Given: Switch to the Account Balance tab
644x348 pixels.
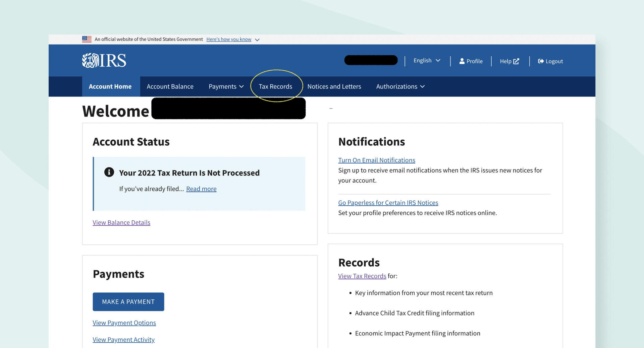Looking at the screenshot, I should [x=170, y=86].
